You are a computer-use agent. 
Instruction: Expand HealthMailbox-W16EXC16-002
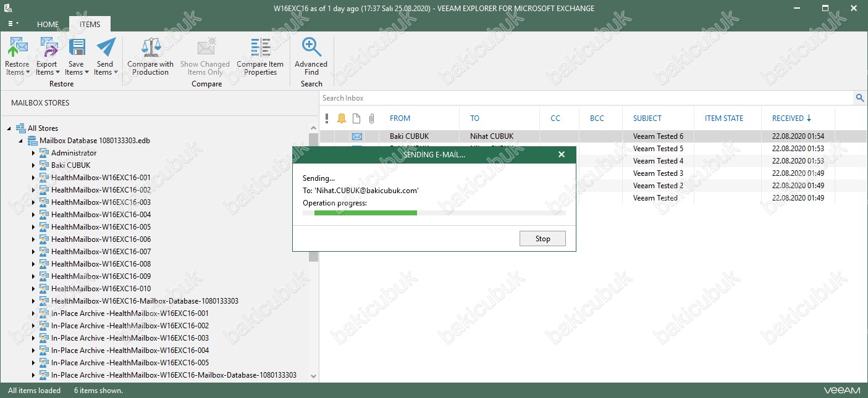click(x=33, y=190)
